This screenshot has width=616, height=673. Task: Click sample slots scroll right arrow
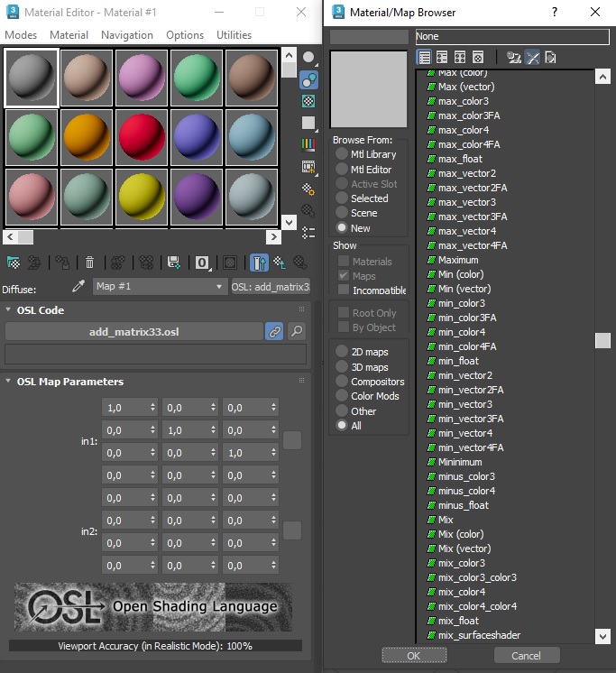[273, 237]
